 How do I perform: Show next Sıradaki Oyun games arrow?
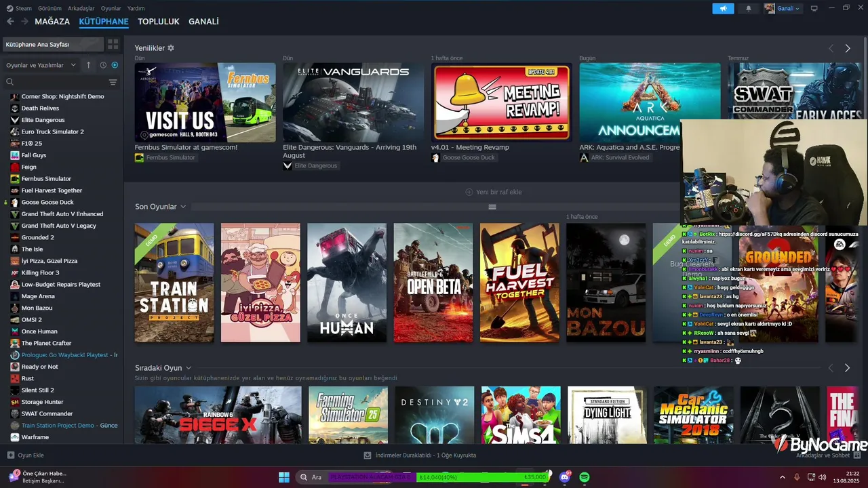click(x=848, y=367)
